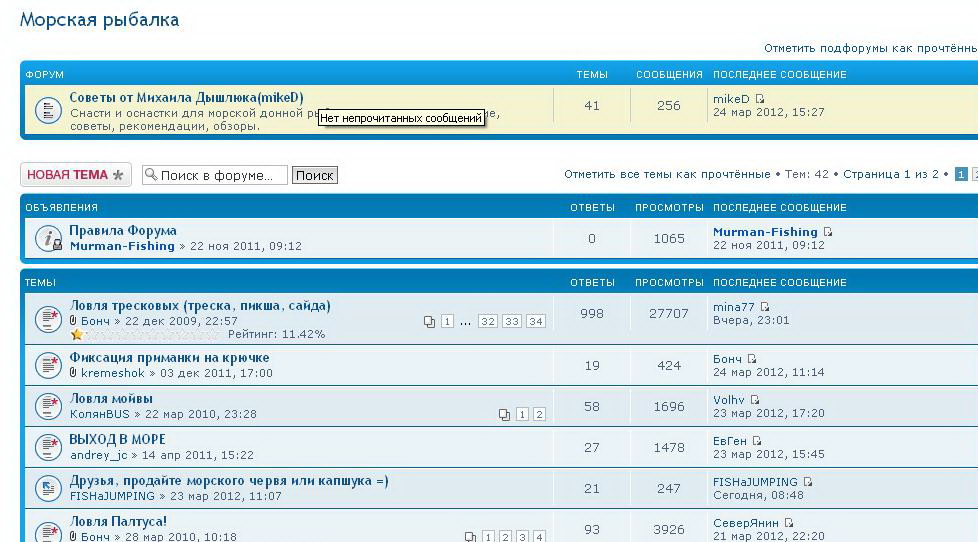Click the topic icon of Фиксация приманки на крючке

[x=48, y=364]
